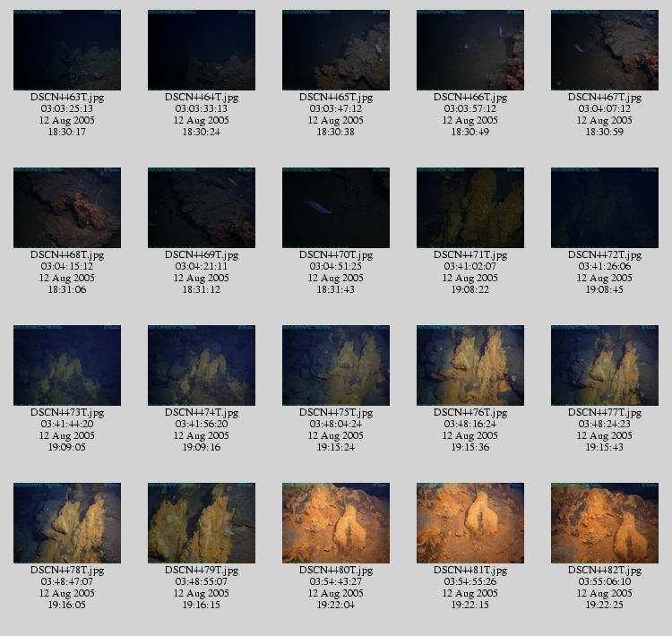672x636 pixels.
Task: Open thumbnail image DSCN4472T.jpg
Action: pos(605,208)
